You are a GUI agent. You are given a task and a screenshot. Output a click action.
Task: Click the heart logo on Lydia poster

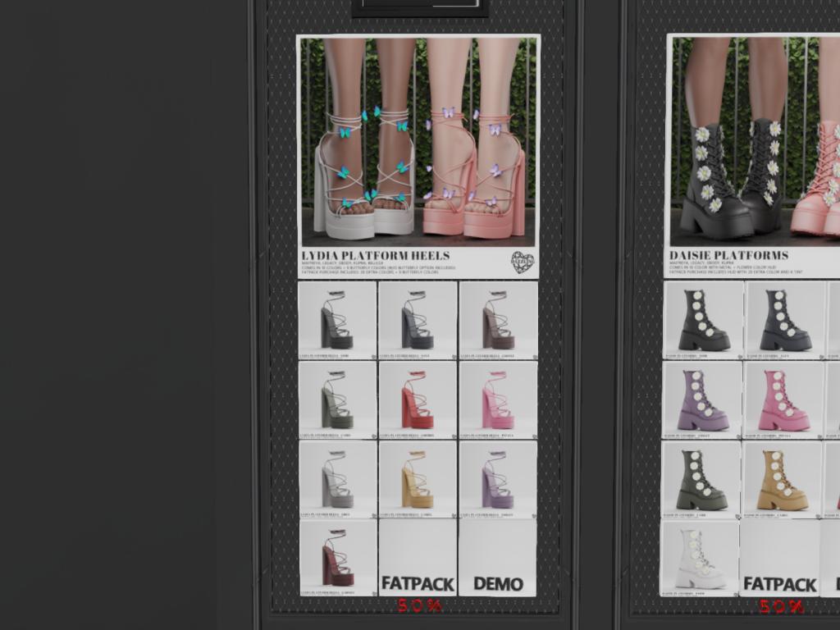coord(522,262)
